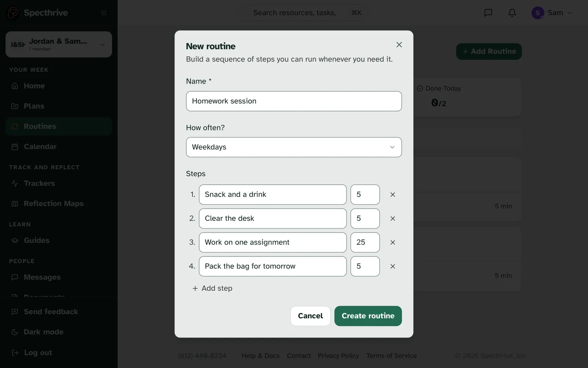Delete the Work on one assignment step

(392, 243)
